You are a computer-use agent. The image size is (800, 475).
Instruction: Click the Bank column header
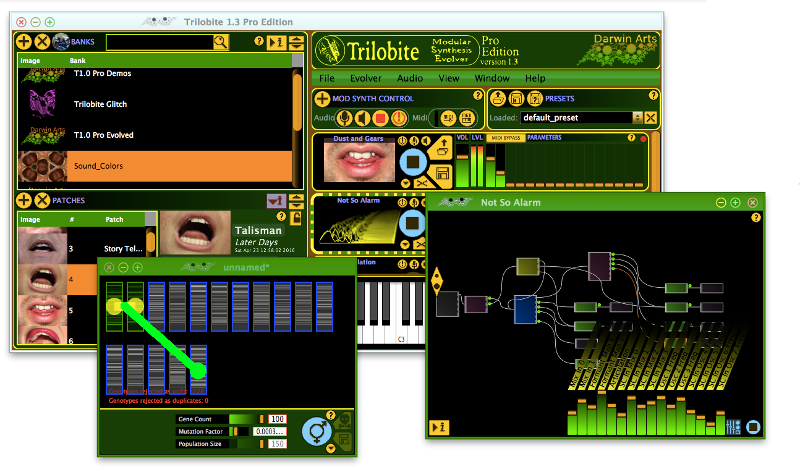78,61
